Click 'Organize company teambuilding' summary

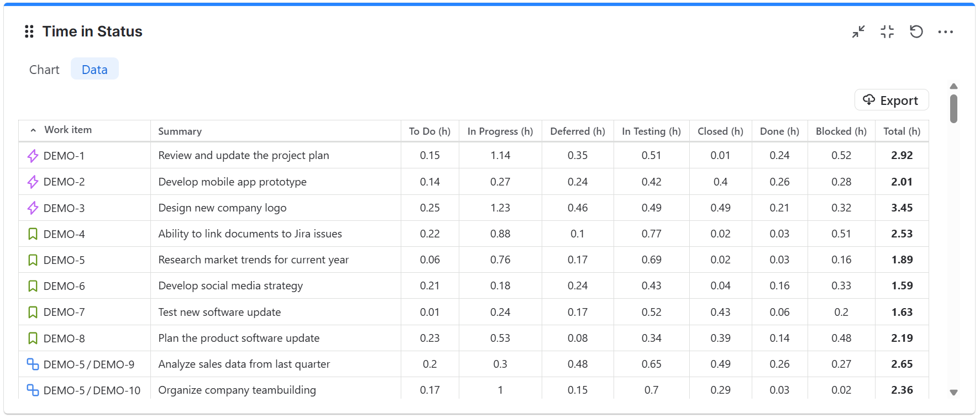(237, 390)
